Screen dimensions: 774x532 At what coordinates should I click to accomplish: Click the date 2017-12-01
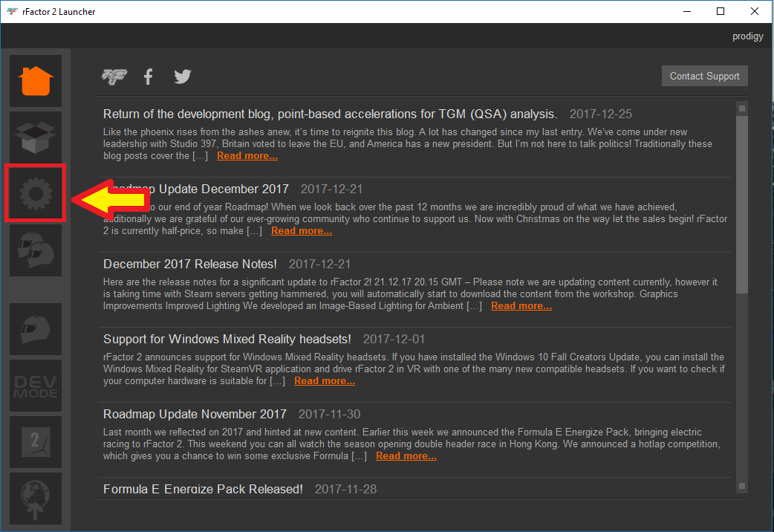394,340
